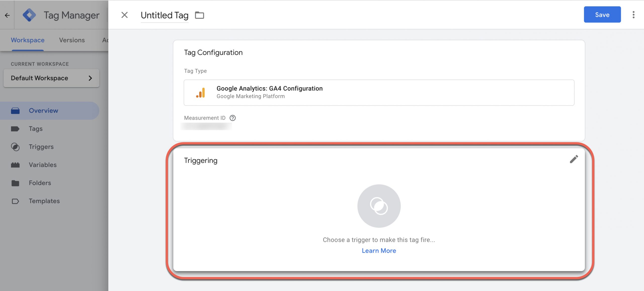
Task: Click the 'Measurement ID' label
Action: pyautogui.click(x=205, y=118)
